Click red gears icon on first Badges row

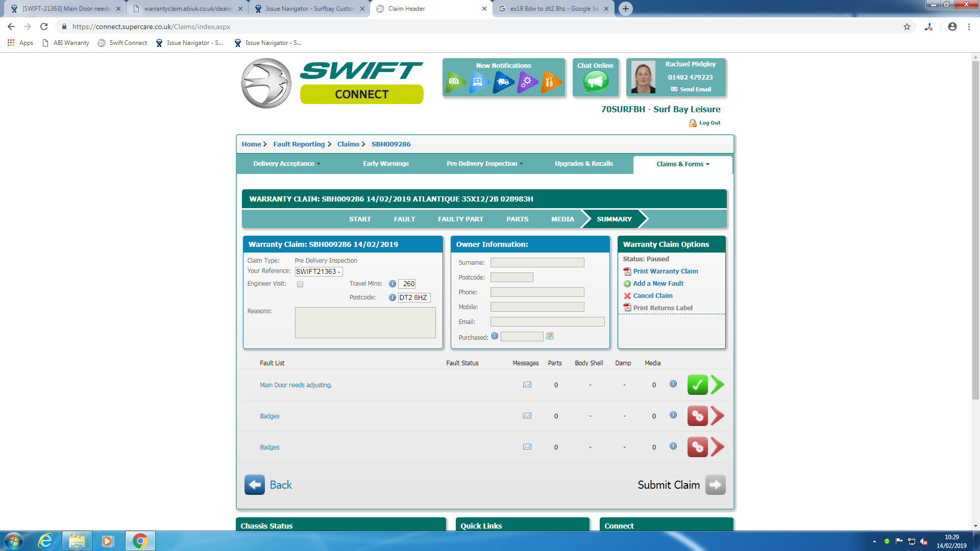click(x=697, y=416)
